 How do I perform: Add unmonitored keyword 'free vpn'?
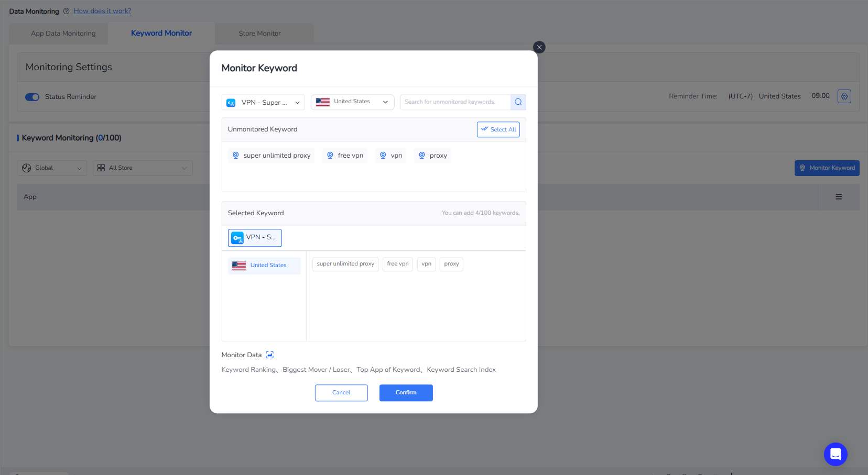tap(345, 156)
